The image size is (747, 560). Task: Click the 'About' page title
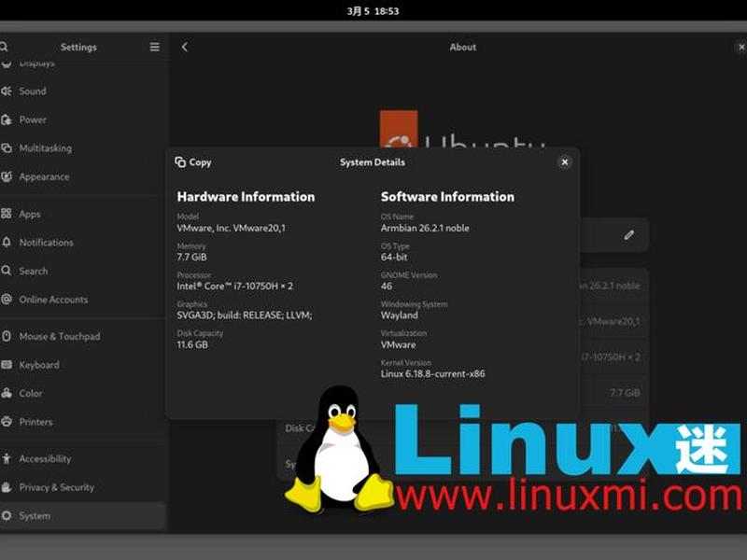462,48
